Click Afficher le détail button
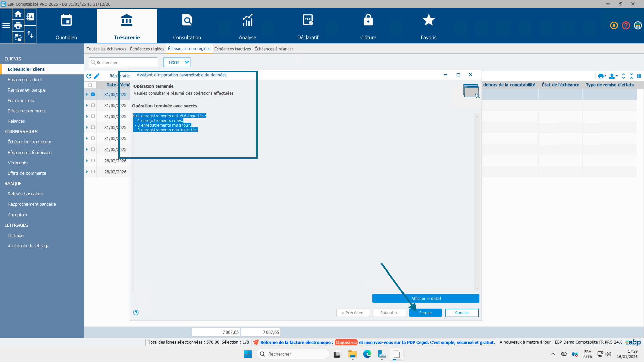 (425, 298)
